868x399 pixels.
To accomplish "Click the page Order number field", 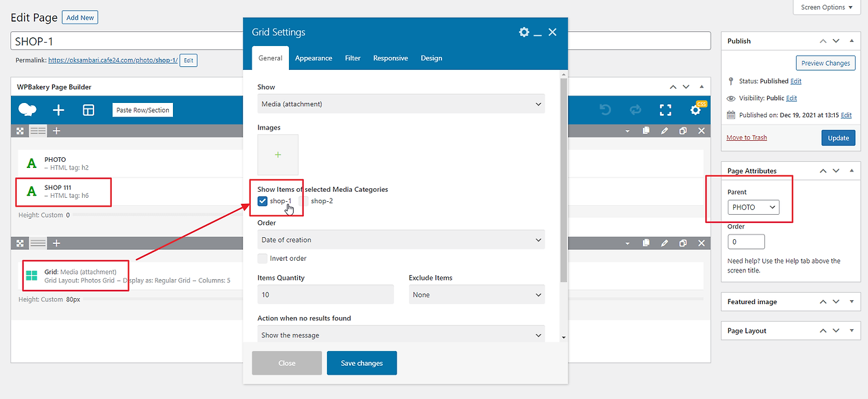I will click(746, 242).
